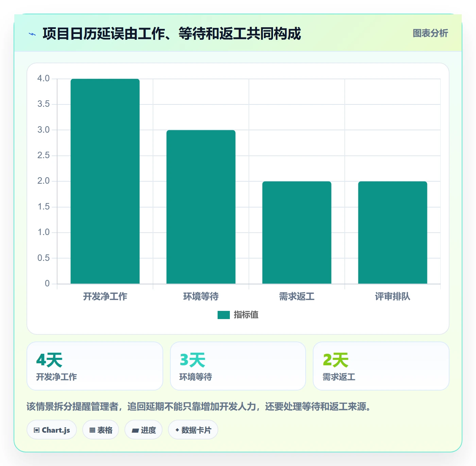Click the x-axis label 环境等待
476x466 pixels.
pos(201,297)
